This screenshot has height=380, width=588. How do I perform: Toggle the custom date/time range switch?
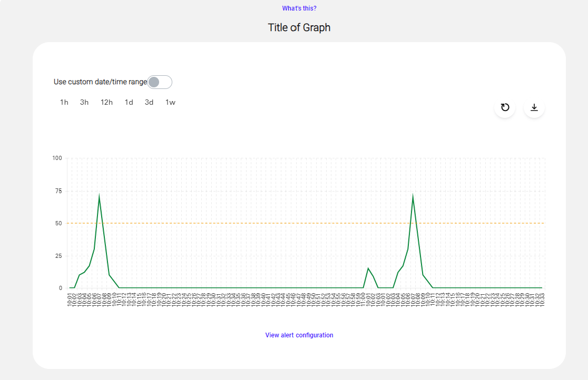(x=160, y=82)
